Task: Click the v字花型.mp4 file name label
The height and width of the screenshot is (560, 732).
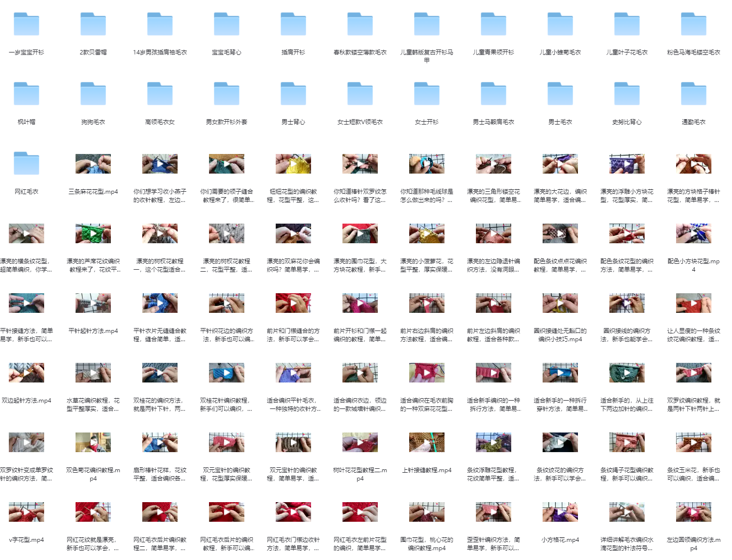Action: pos(26,540)
